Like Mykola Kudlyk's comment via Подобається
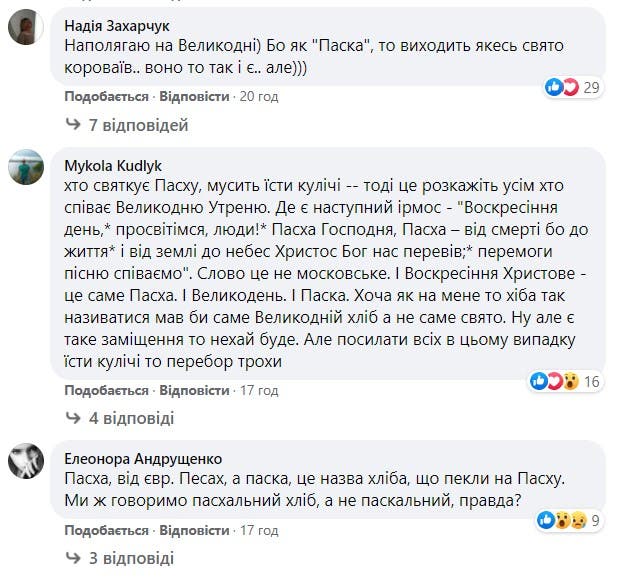The width and height of the screenshot is (618, 579). pos(105,388)
